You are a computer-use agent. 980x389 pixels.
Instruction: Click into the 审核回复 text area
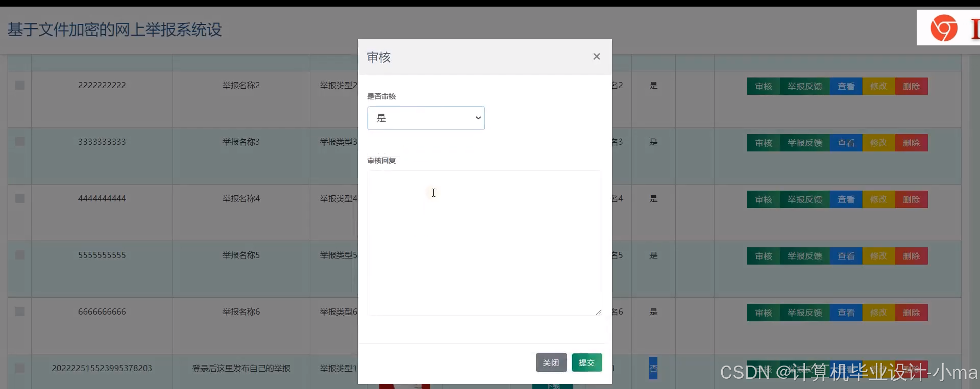(x=484, y=243)
